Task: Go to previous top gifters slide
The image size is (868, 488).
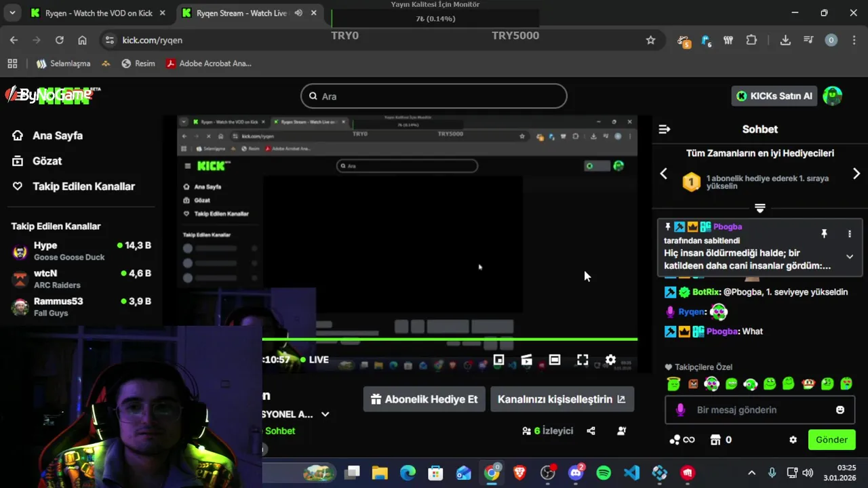Action: (664, 174)
